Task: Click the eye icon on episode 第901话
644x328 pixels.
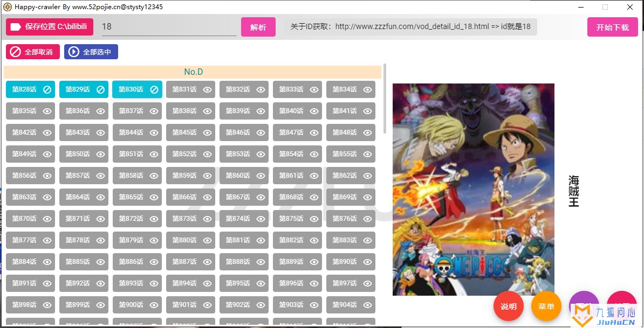Action: 208,305
